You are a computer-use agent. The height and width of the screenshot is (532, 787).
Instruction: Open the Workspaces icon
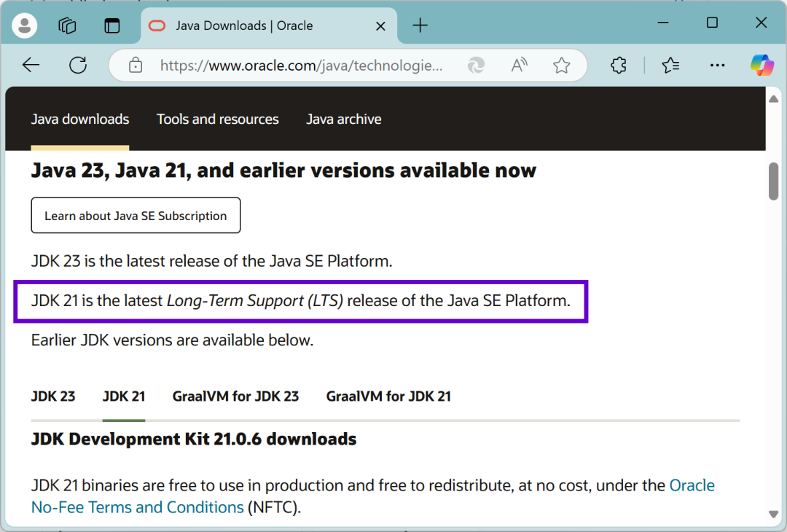pyautogui.click(x=68, y=26)
